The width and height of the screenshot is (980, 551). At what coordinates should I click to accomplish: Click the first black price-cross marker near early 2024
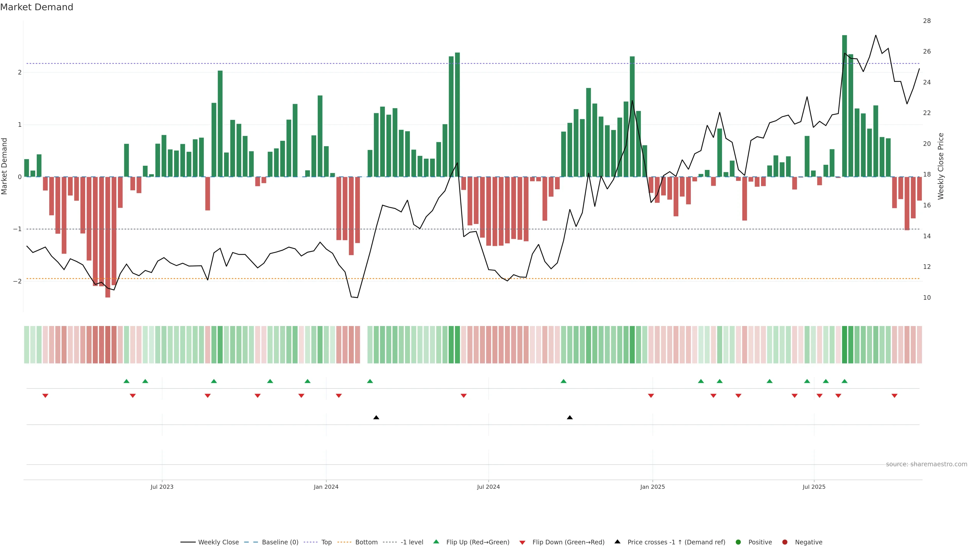[x=376, y=418]
